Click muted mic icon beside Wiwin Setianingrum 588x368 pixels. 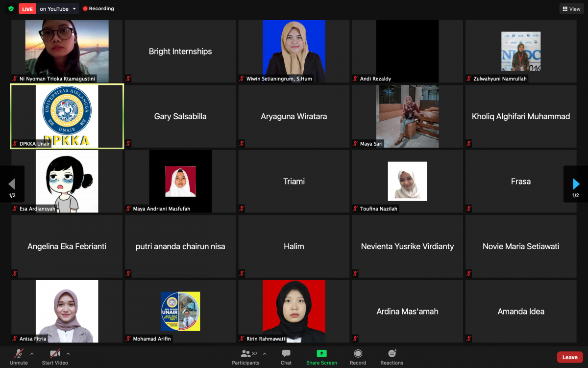click(x=242, y=79)
